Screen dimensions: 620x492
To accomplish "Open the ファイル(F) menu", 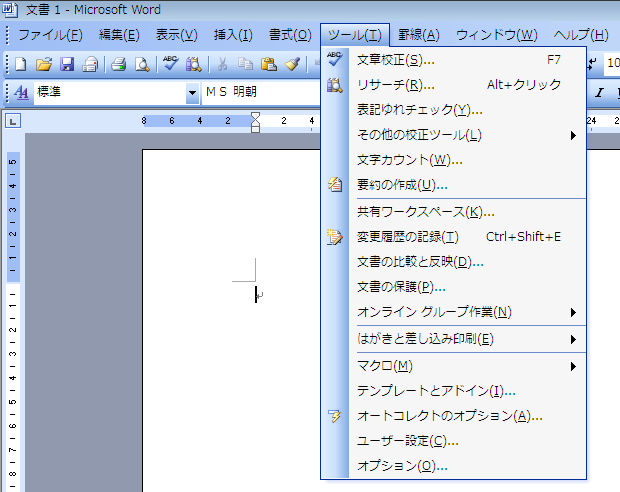I will pos(50,35).
